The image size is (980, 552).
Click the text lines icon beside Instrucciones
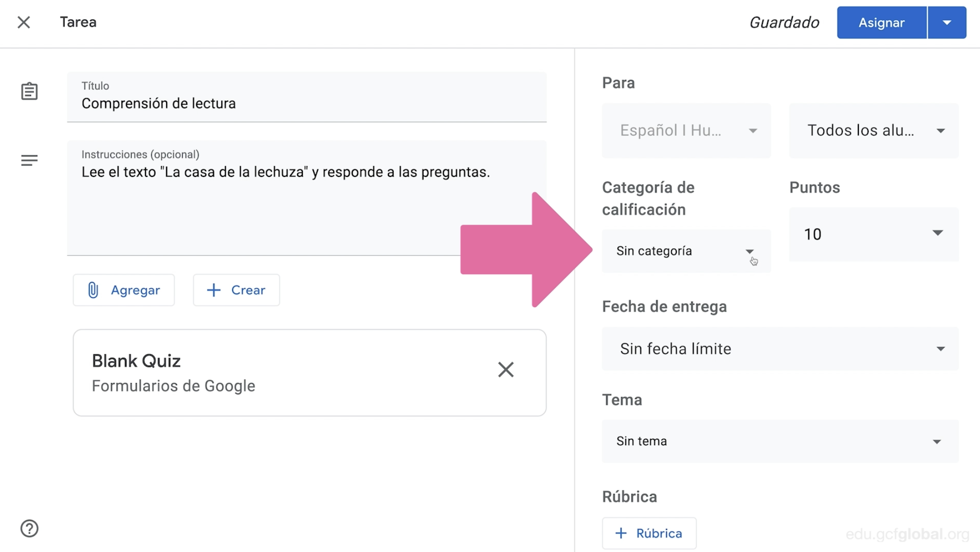[29, 160]
